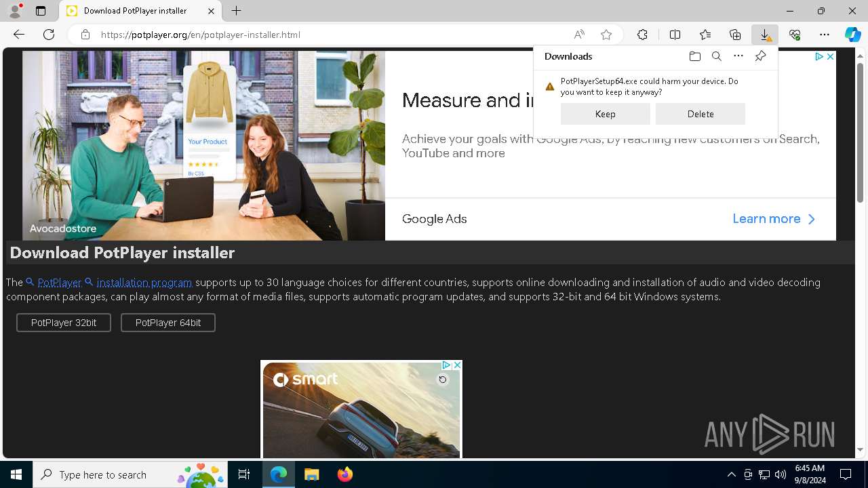Open the Edge profile icon
Screen dimensions: 868x488
(15, 11)
